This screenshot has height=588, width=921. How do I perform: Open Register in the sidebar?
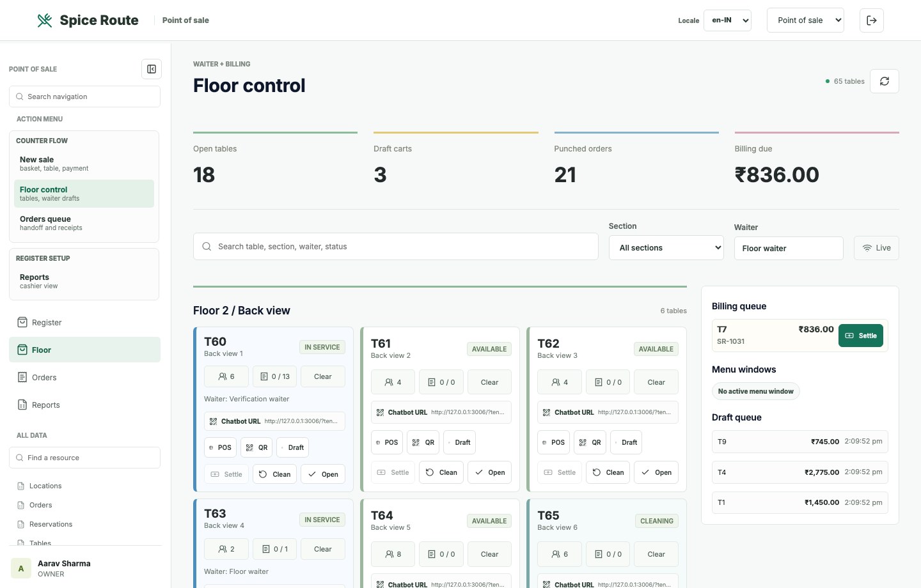(x=84, y=323)
